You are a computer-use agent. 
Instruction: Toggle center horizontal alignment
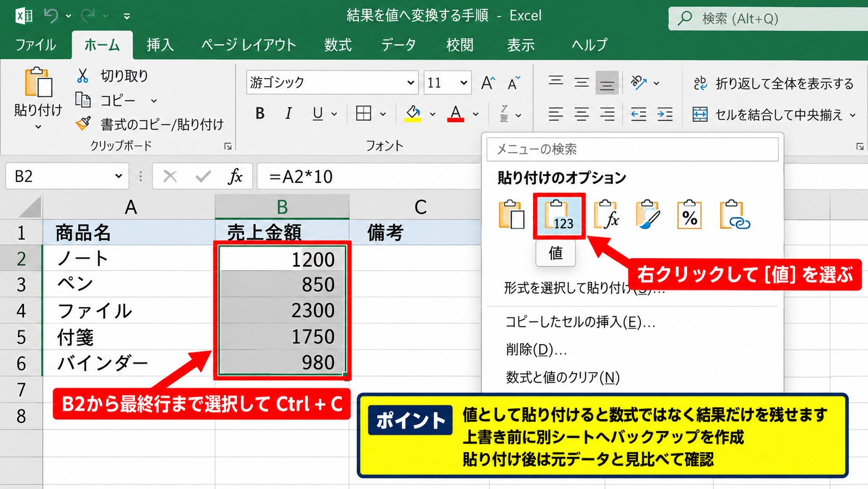click(581, 114)
